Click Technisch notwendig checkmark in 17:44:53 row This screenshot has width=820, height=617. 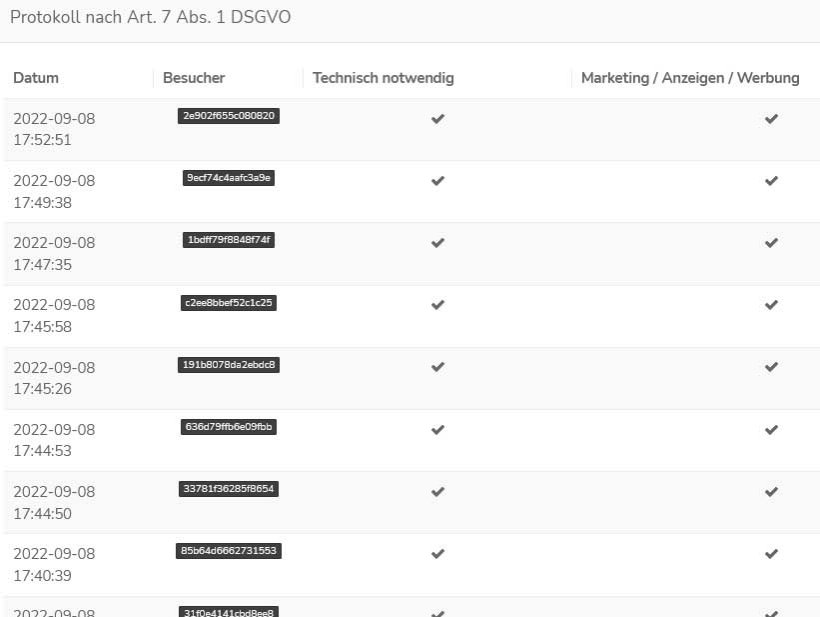click(x=437, y=430)
